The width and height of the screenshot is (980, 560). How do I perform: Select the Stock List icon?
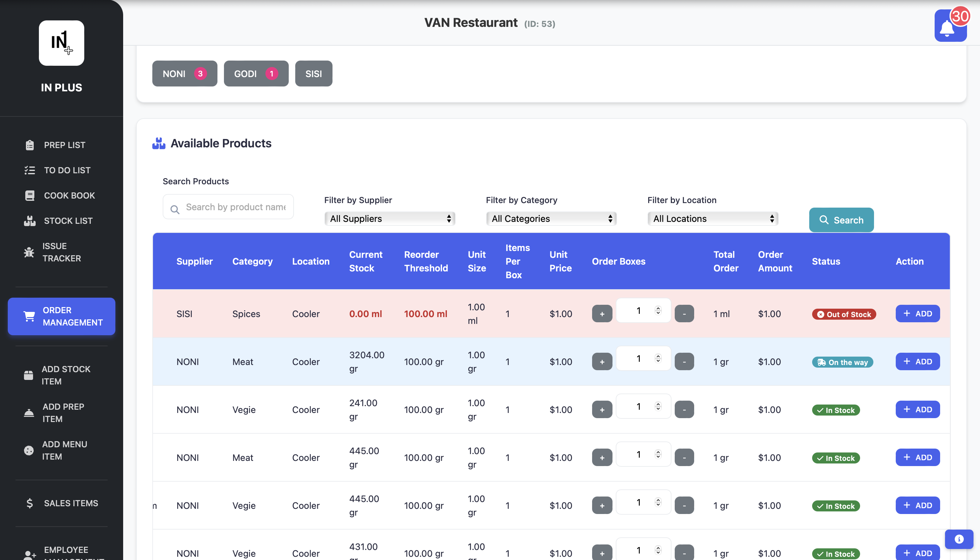[x=30, y=220]
